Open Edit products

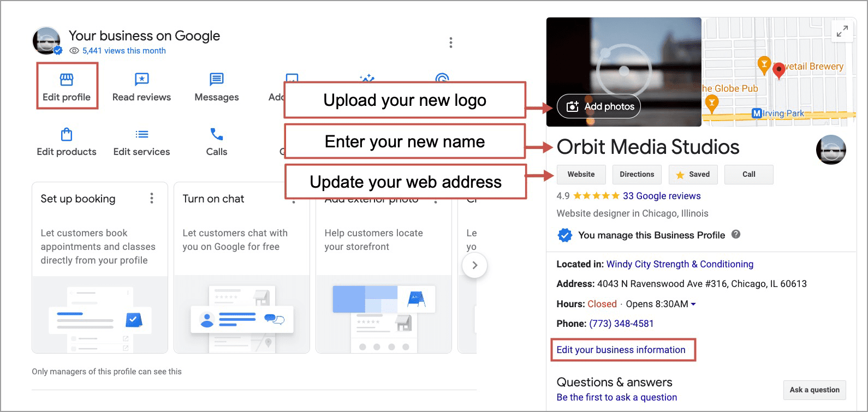pos(67,142)
